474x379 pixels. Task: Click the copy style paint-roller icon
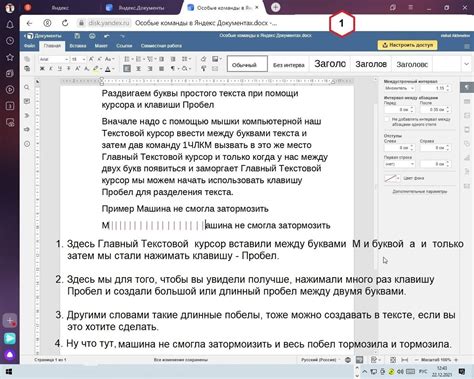point(203,69)
